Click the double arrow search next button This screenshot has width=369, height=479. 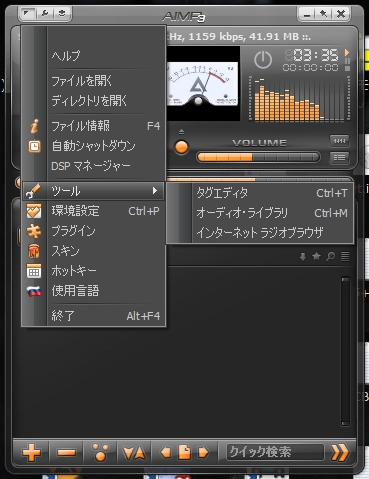[340, 452]
